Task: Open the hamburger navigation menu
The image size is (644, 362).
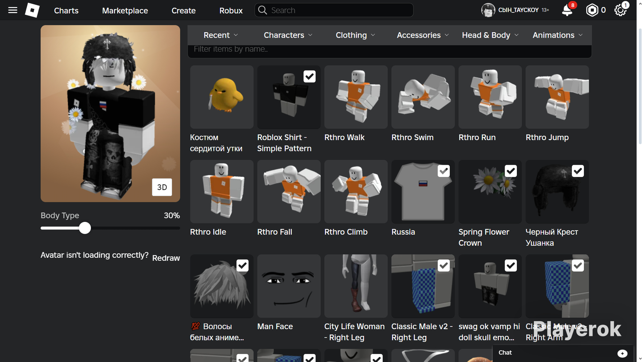Action: tap(13, 10)
